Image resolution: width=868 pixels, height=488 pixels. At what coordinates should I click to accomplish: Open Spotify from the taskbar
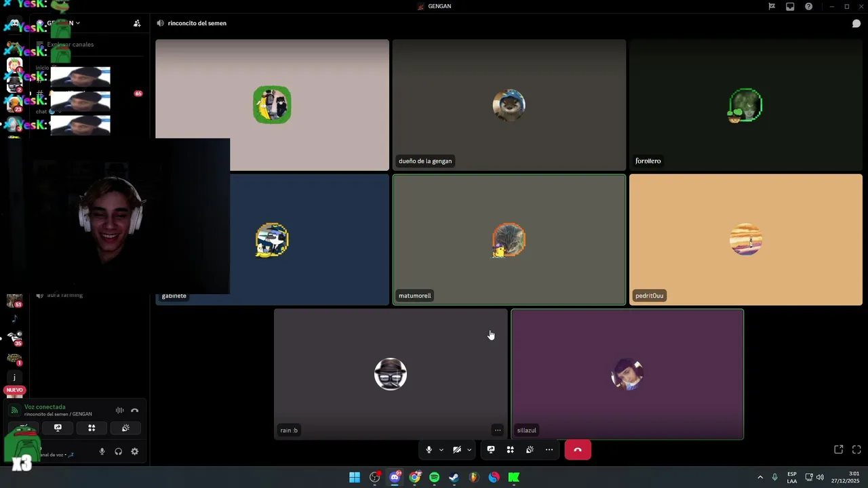click(434, 477)
